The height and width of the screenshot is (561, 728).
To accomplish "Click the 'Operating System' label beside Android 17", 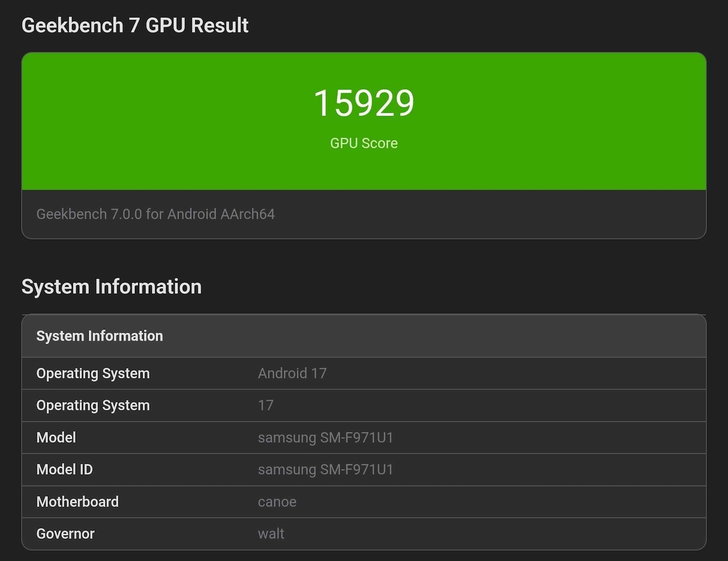I will pyautogui.click(x=93, y=374).
